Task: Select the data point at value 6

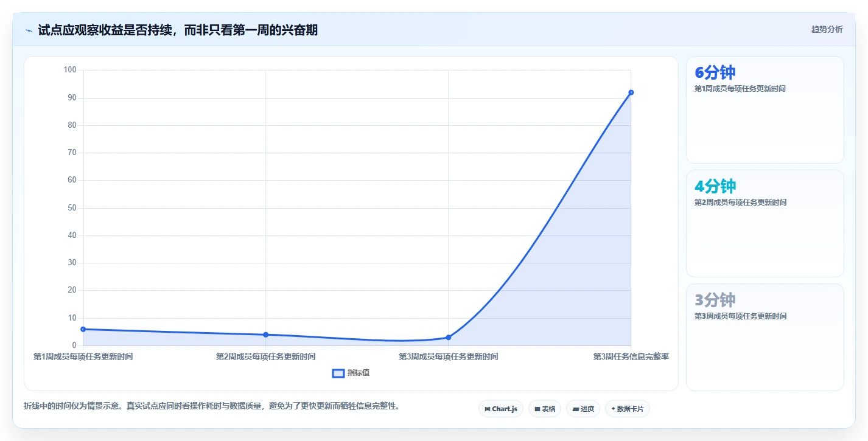Action: tap(83, 329)
